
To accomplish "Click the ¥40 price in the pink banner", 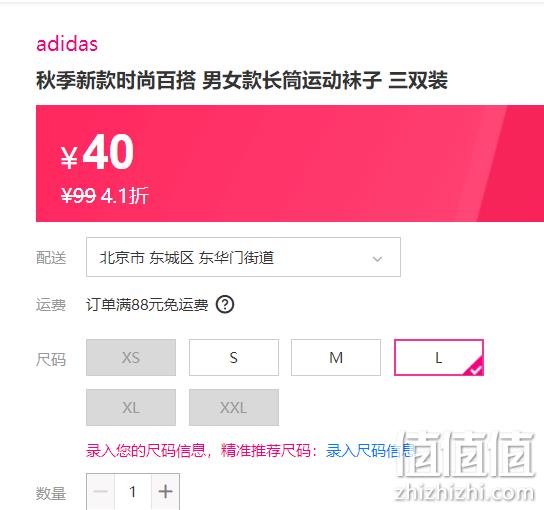I will coord(97,152).
